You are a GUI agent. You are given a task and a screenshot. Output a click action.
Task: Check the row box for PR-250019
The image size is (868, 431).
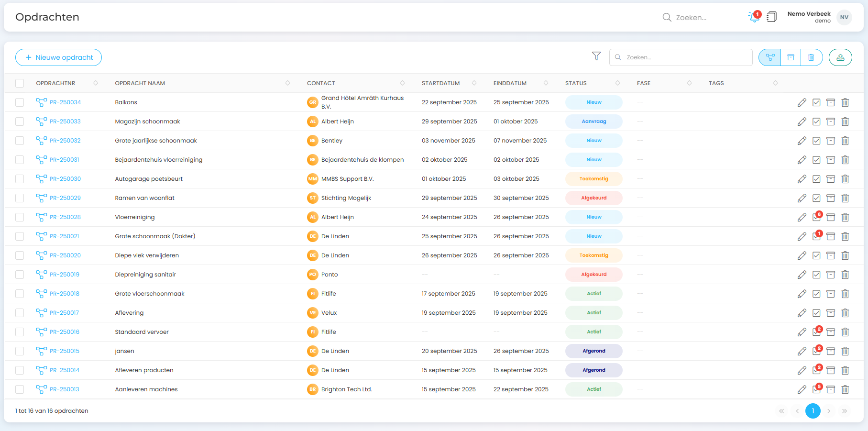(x=20, y=275)
